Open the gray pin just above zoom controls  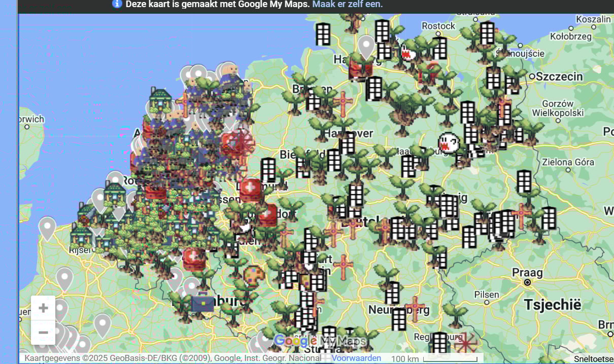[64, 280]
